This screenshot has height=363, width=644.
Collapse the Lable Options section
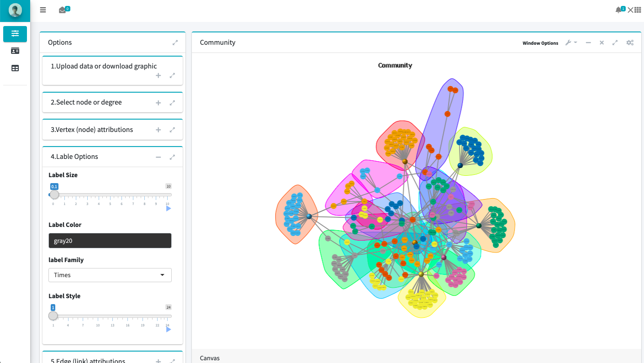coord(158,157)
